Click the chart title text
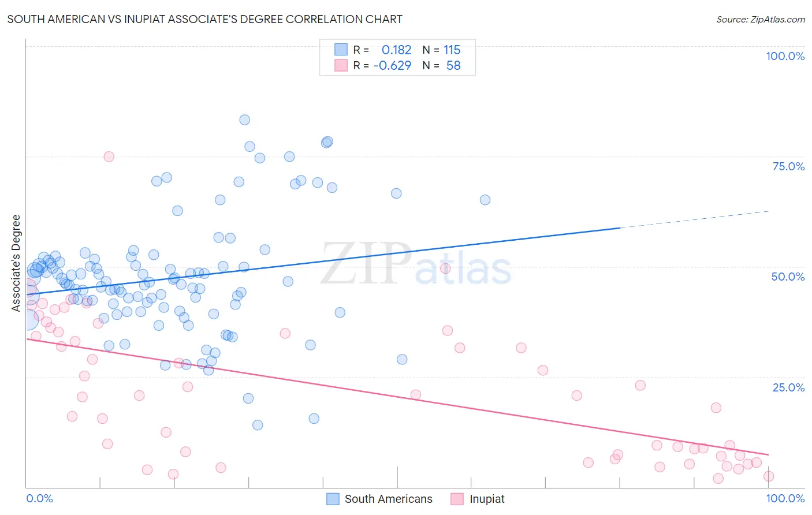 [205, 19]
